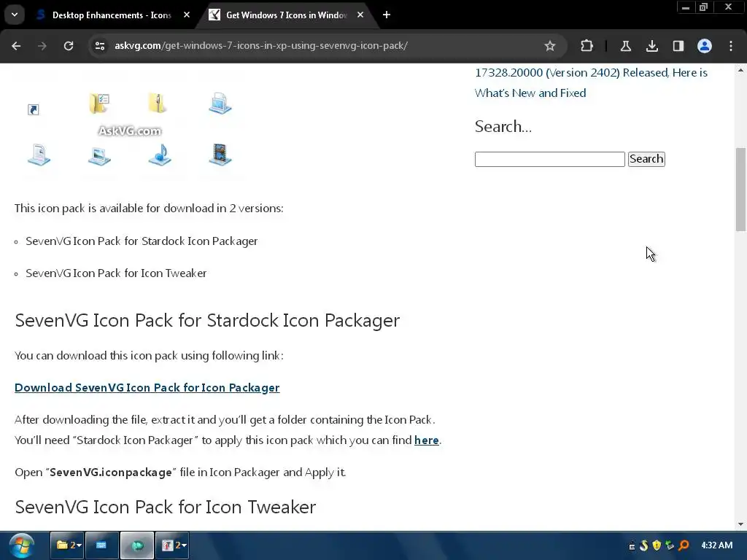Screen dimensions: 747x560
Task: Open the fourth taskbar app group
Action: click(172, 545)
